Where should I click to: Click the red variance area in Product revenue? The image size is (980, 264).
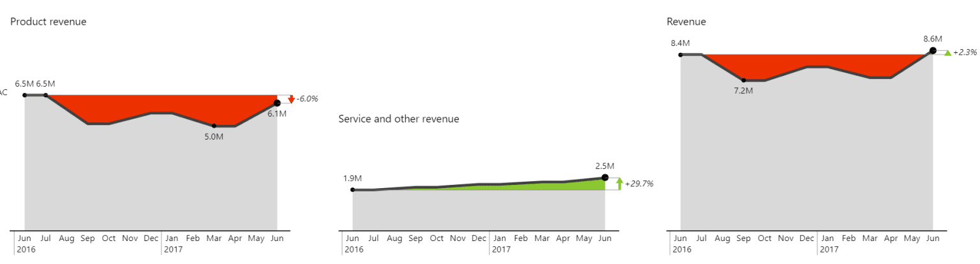160,105
